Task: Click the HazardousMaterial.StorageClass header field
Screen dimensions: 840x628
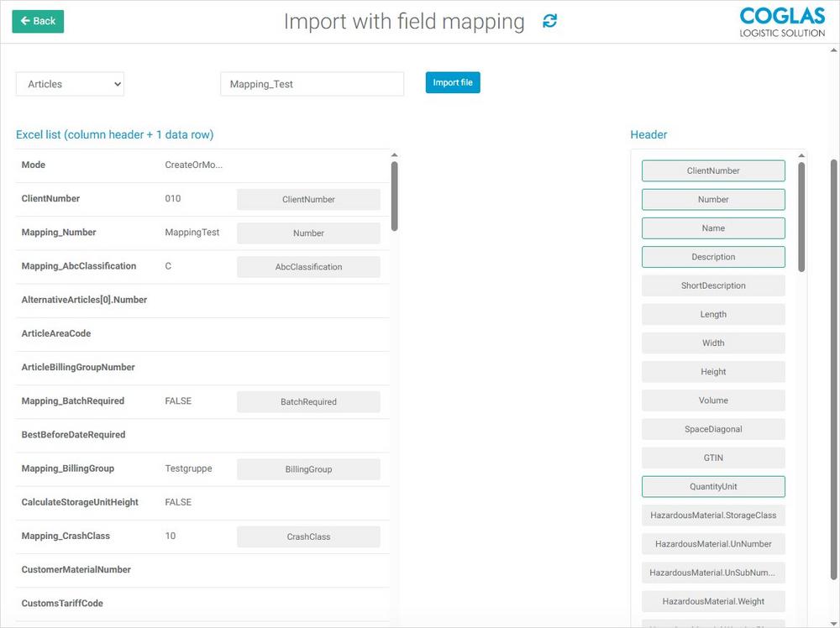Action: [x=713, y=515]
